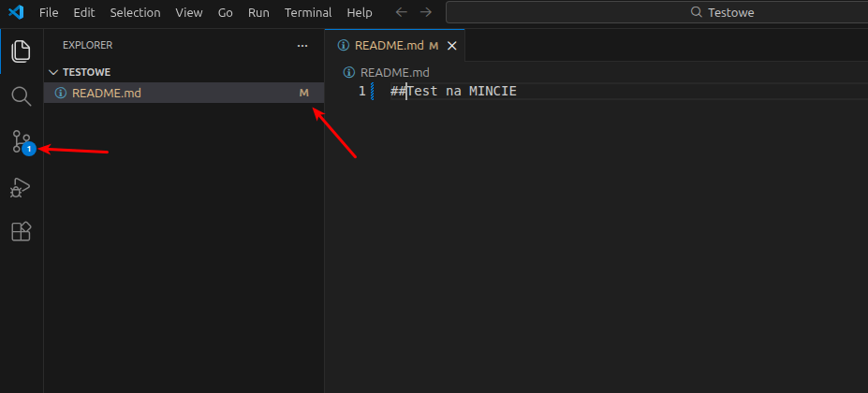Image resolution: width=868 pixels, height=393 pixels.
Task: Open the Selection menu
Action: (x=135, y=12)
